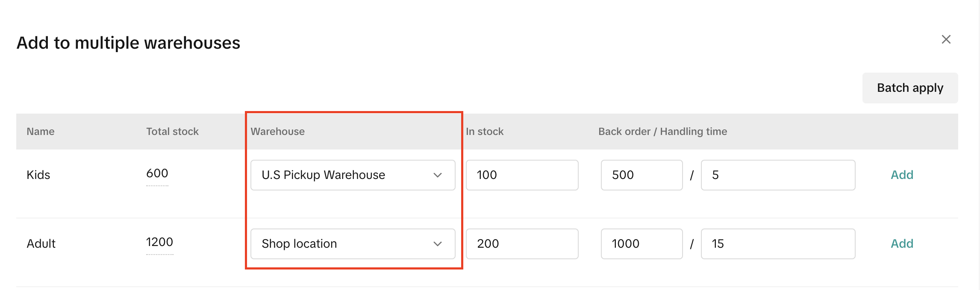Viewport: 980px width, 290px height.
Task: Click the Batch apply button
Action: pos(910,88)
